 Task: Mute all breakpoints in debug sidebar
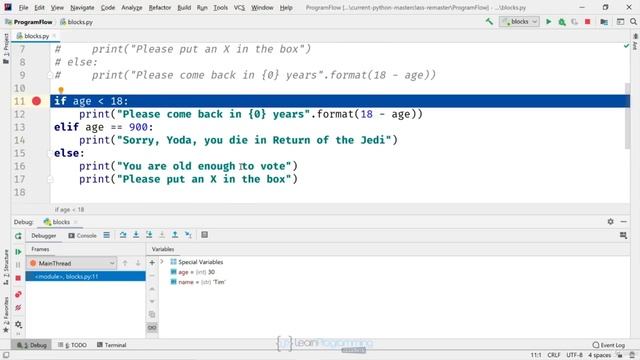18,308
